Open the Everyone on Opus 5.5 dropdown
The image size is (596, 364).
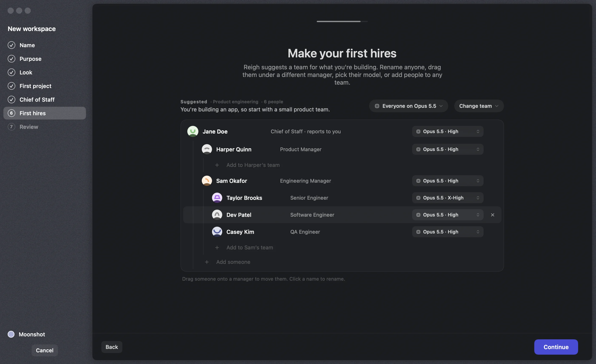[x=408, y=106]
